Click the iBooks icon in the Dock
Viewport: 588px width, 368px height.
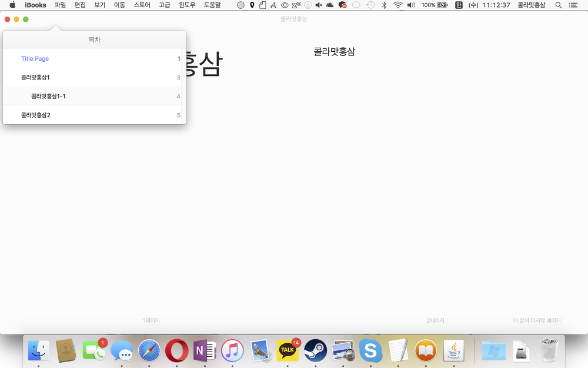tap(426, 352)
